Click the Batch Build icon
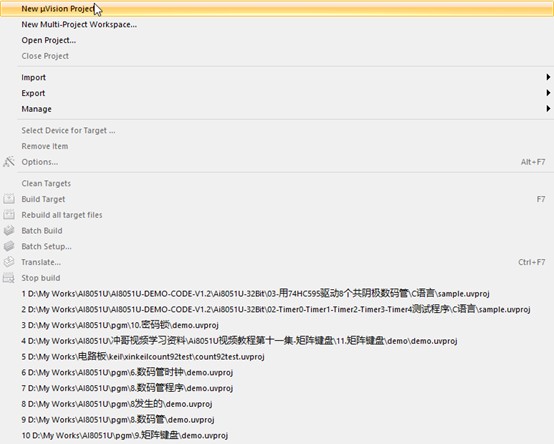The width and height of the screenshot is (554, 444). click(9, 230)
